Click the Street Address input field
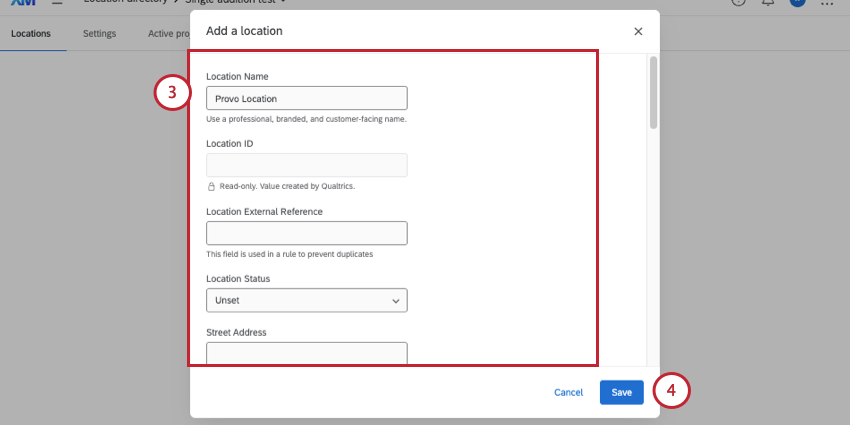 [307, 353]
